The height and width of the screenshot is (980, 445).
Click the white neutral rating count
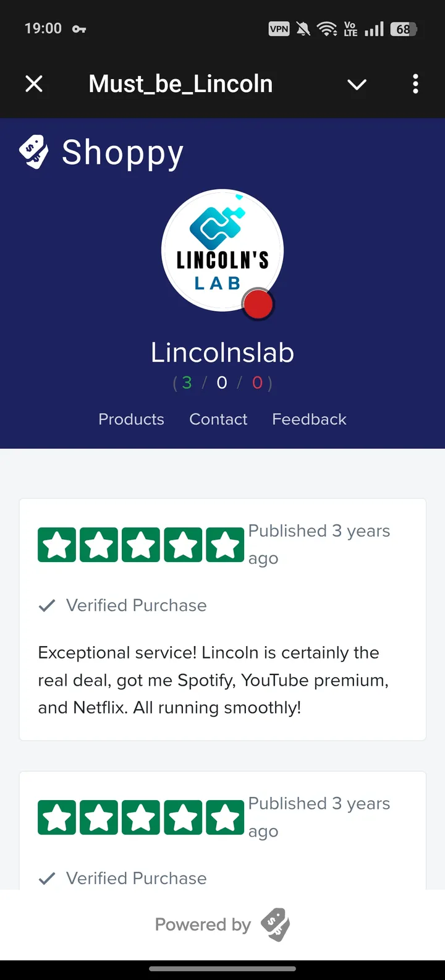pyautogui.click(x=222, y=382)
